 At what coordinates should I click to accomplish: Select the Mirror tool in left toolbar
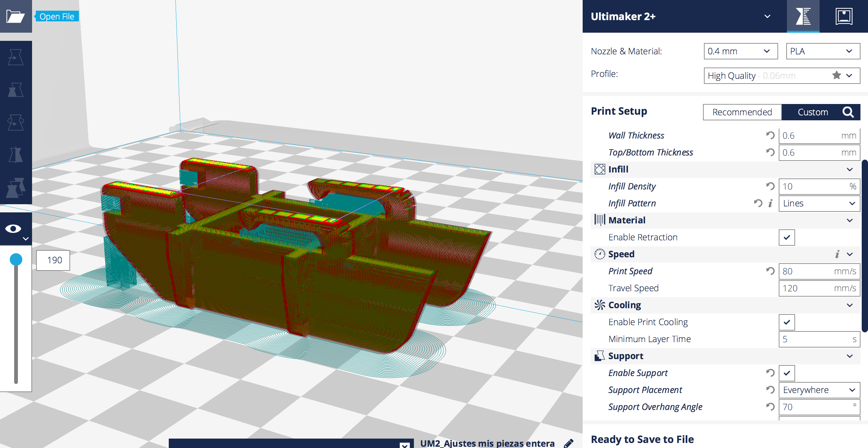click(15, 155)
